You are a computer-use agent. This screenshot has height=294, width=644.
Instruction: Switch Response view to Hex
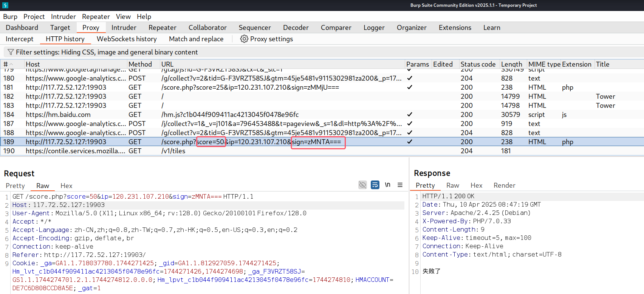[477, 185]
